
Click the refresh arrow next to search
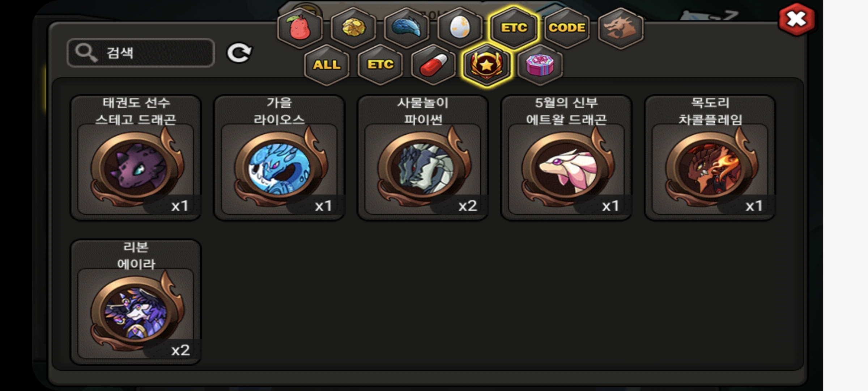tap(239, 53)
